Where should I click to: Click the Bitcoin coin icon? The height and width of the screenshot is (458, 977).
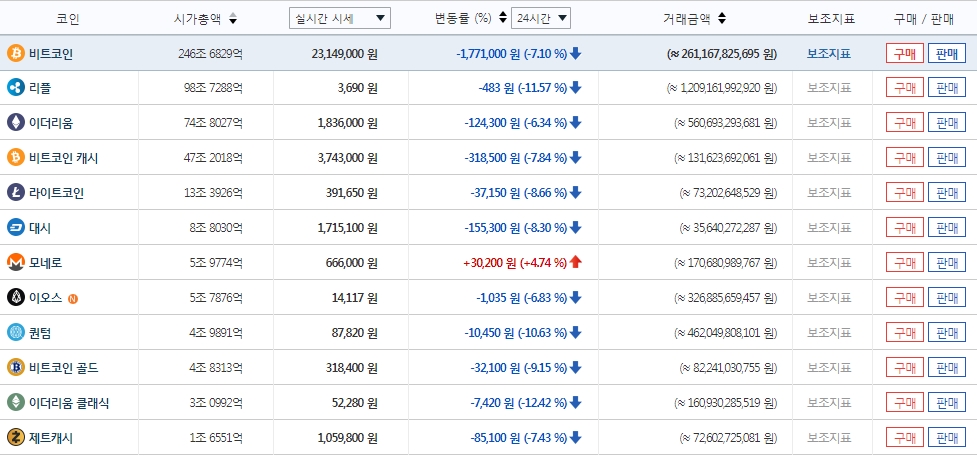pyautogui.click(x=16, y=53)
